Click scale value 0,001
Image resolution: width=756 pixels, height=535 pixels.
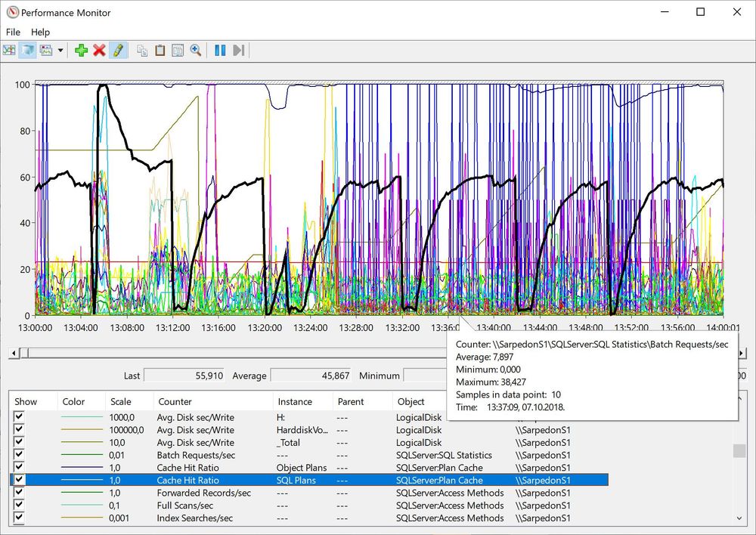coord(119,518)
